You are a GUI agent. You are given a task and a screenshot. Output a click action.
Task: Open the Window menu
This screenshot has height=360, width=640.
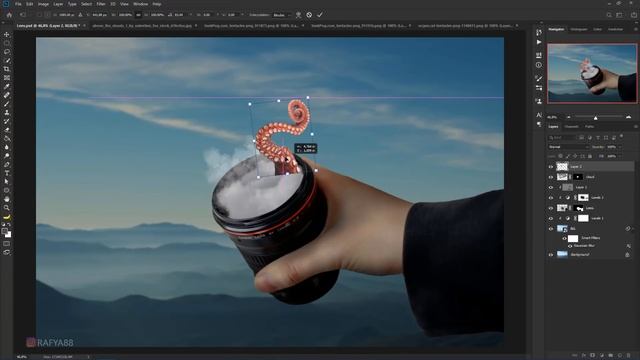[140, 4]
